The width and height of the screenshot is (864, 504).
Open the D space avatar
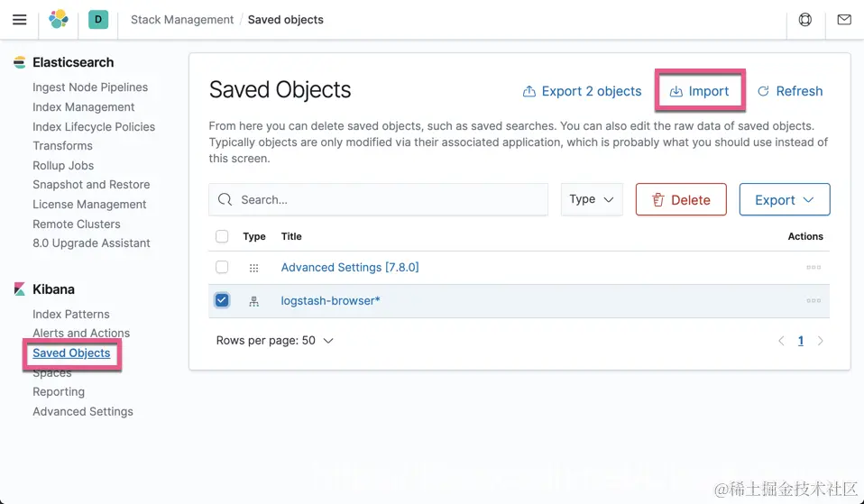tap(98, 19)
